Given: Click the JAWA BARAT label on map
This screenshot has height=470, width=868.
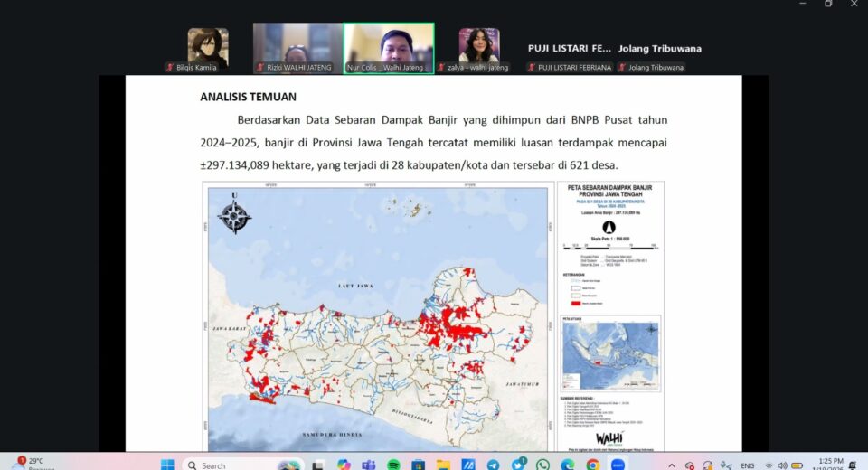Looking at the screenshot, I should (229, 329).
